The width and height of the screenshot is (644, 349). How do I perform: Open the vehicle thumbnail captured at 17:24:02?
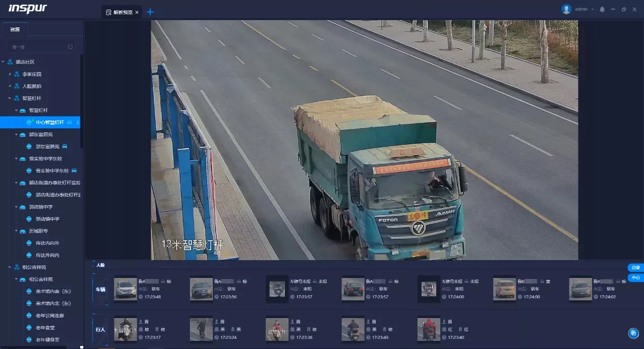click(581, 289)
